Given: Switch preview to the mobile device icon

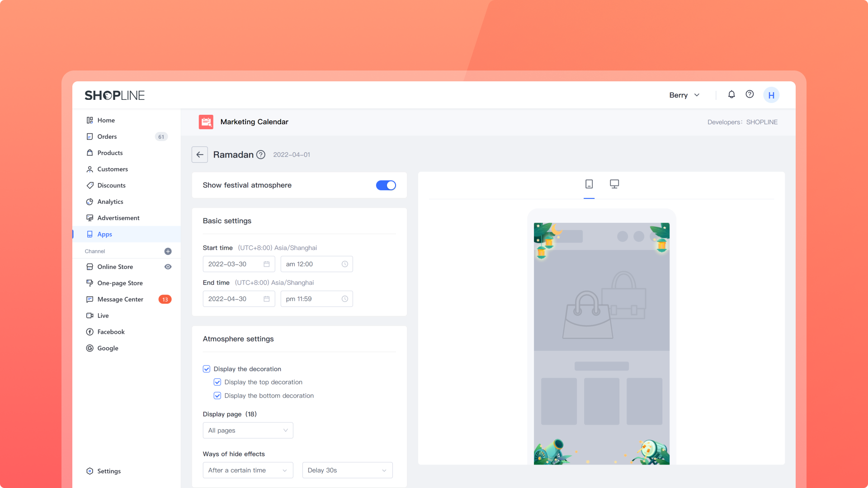Looking at the screenshot, I should [x=589, y=184].
